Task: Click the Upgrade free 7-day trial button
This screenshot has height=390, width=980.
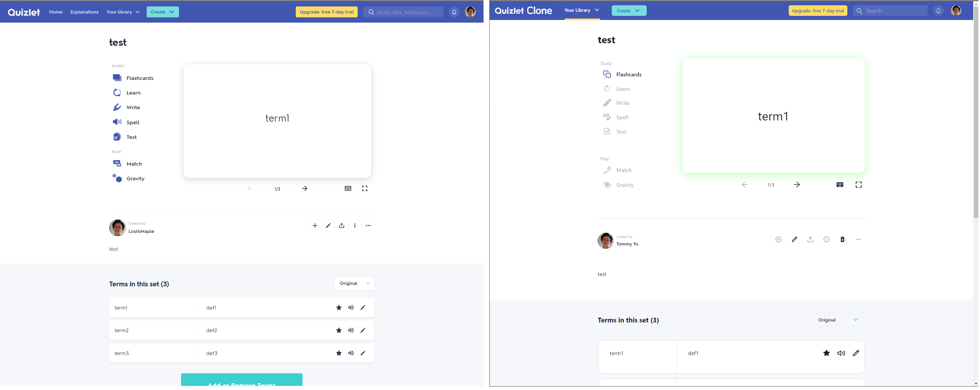Action: 326,12
